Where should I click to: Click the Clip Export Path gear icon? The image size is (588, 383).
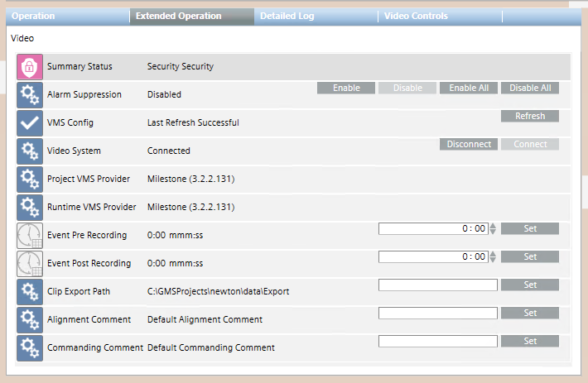(x=30, y=292)
